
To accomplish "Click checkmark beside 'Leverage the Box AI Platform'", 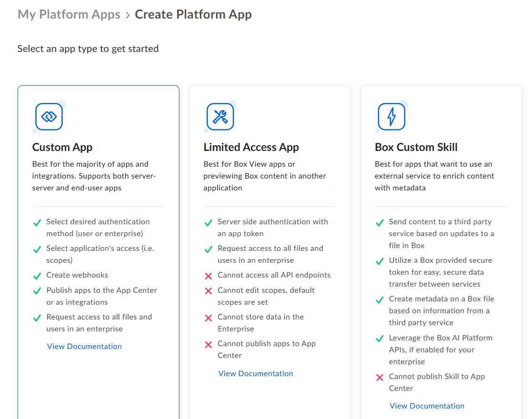I will [x=380, y=339].
